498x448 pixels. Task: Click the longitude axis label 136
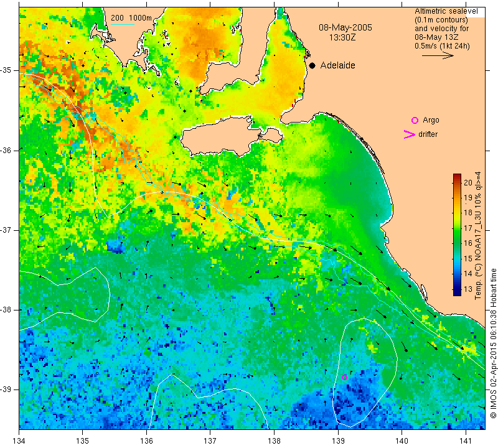coord(146,441)
